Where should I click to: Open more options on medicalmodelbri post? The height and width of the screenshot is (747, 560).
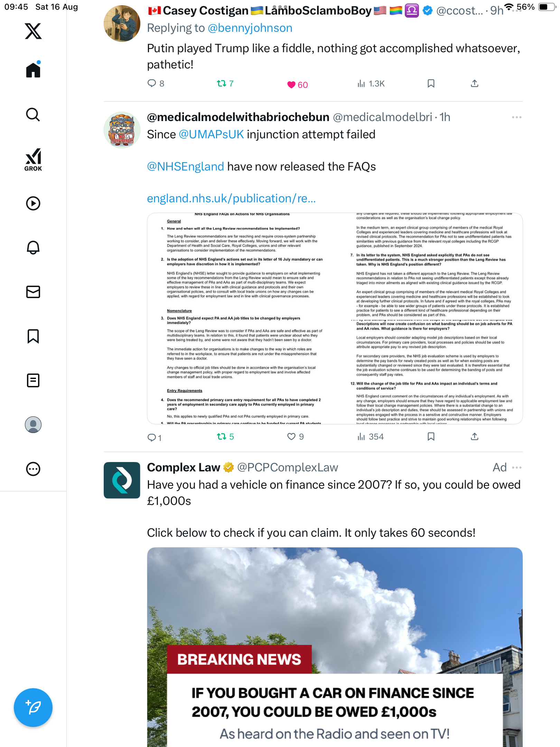tap(517, 117)
